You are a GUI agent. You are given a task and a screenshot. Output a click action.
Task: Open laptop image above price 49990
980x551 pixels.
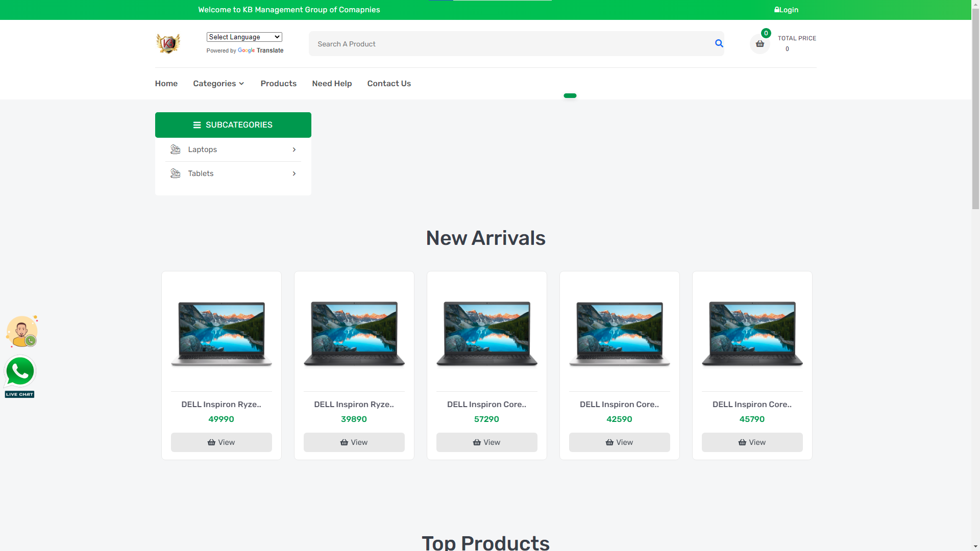click(222, 334)
